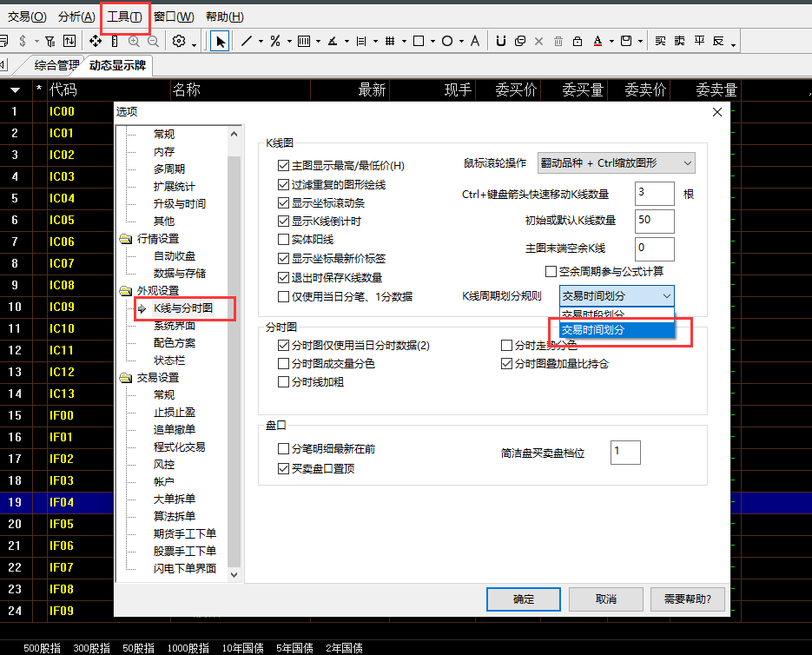This screenshot has height=655, width=812.
Task: Collapse 外观设置 tree folder
Action: tap(126, 291)
